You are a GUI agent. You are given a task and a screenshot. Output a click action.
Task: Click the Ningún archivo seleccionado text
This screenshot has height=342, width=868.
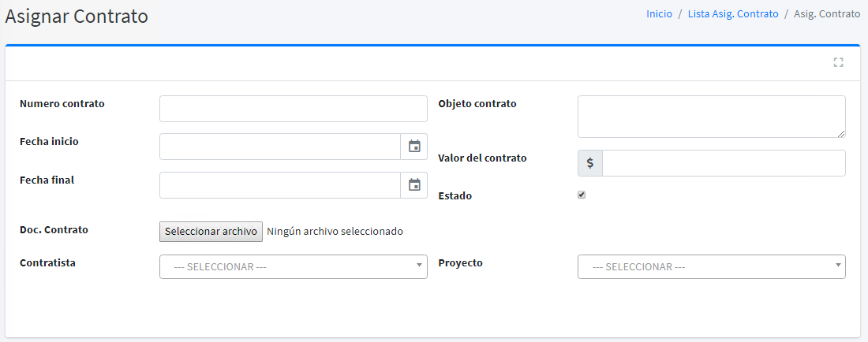(x=335, y=232)
